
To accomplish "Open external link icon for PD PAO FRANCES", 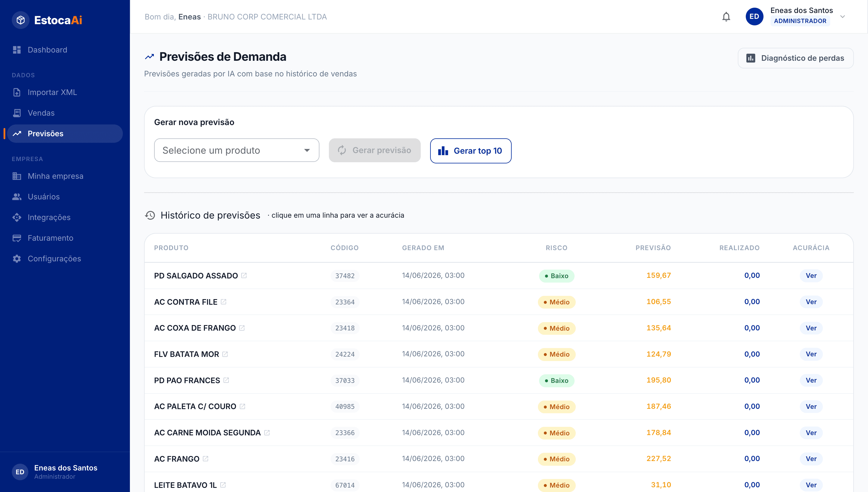I will tap(226, 380).
